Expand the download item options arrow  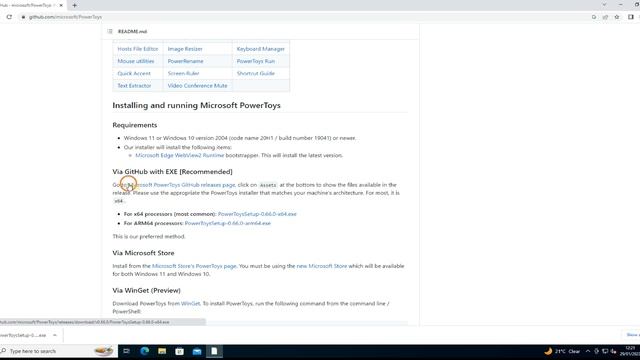coord(55,335)
